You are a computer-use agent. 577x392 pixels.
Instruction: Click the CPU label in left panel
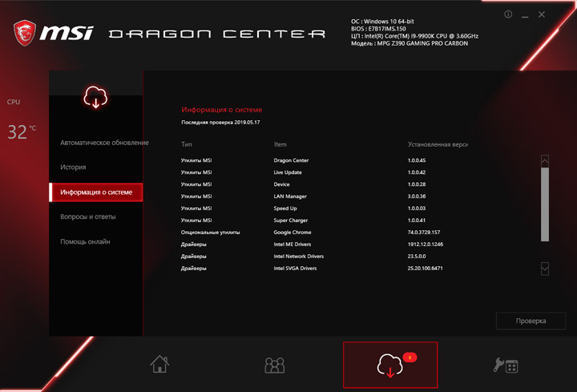coord(14,102)
